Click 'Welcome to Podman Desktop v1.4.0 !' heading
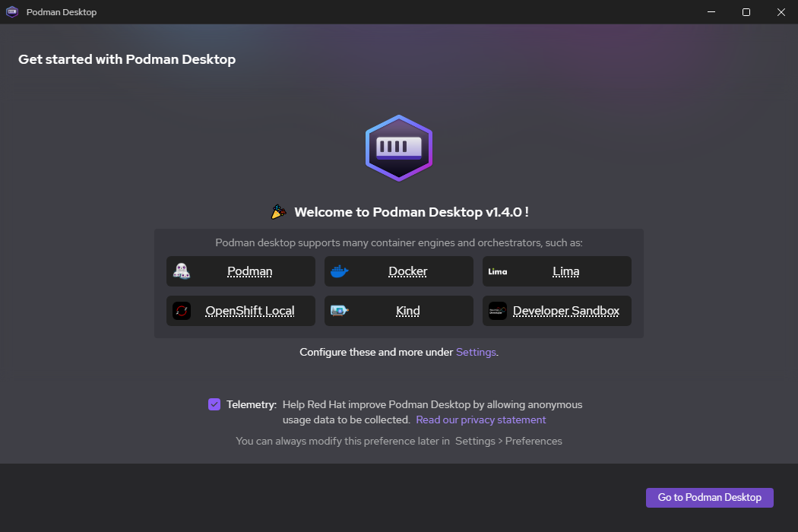Image resolution: width=798 pixels, height=532 pixels. click(411, 212)
